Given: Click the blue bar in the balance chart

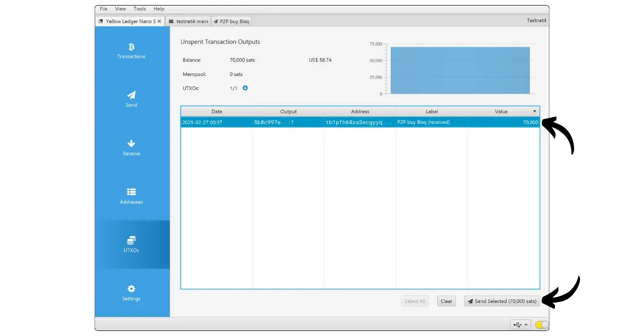Looking at the screenshot, I should pos(460,70).
